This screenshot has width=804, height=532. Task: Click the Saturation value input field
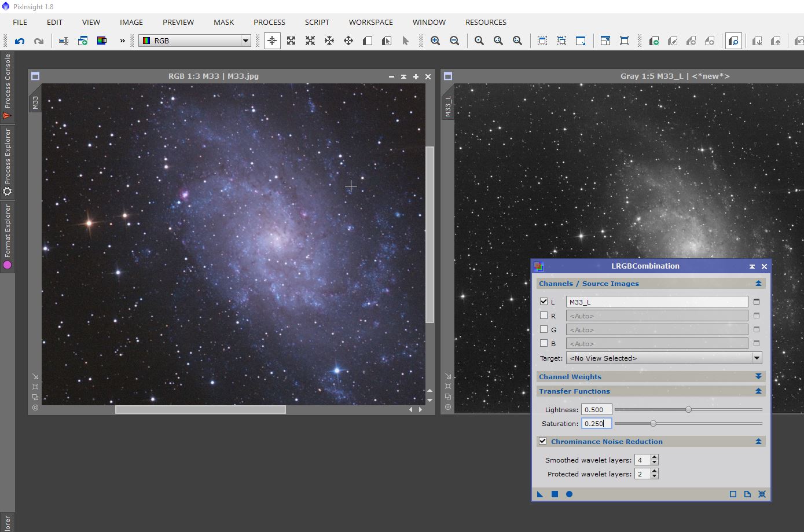click(597, 423)
